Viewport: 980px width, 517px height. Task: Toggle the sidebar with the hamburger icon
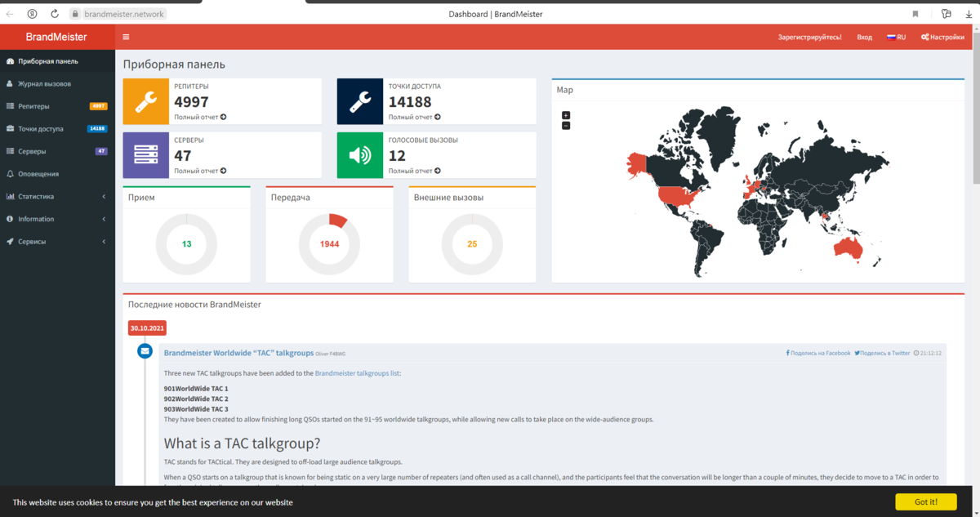tap(126, 37)
